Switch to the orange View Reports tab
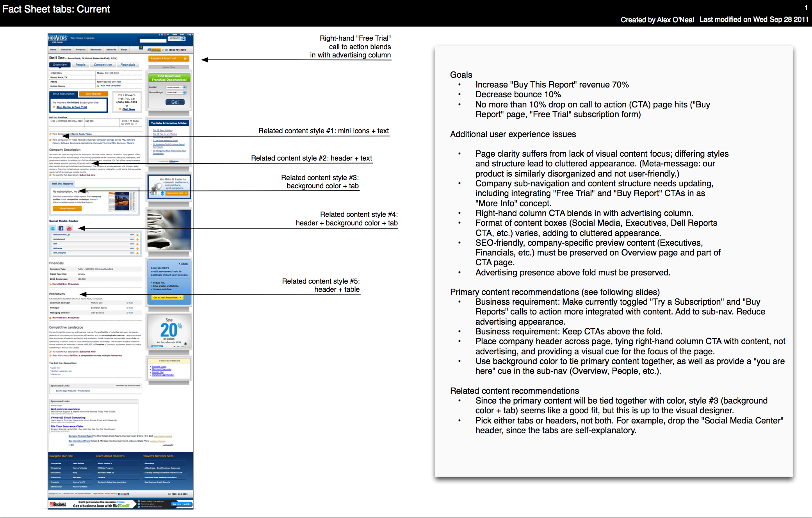The image size is (812, 518). 93,94
